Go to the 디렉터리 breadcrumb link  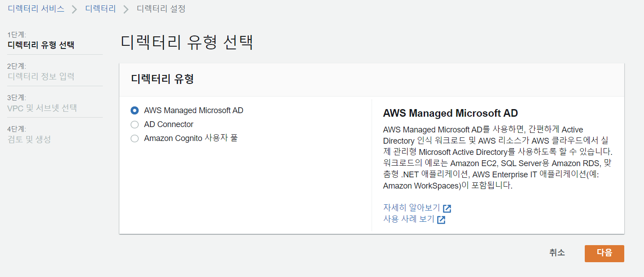[101, 9]
